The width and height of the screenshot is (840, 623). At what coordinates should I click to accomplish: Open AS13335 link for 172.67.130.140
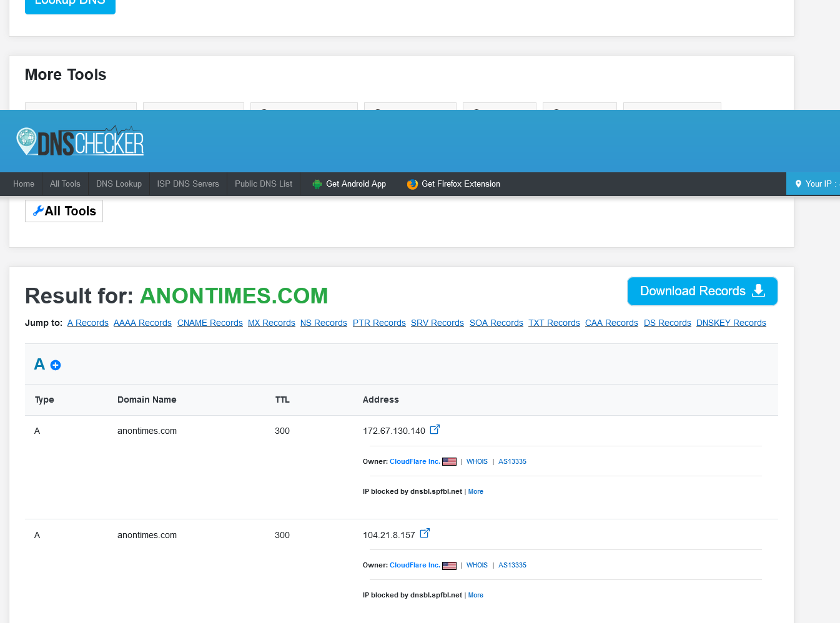[x=512, y=462]
